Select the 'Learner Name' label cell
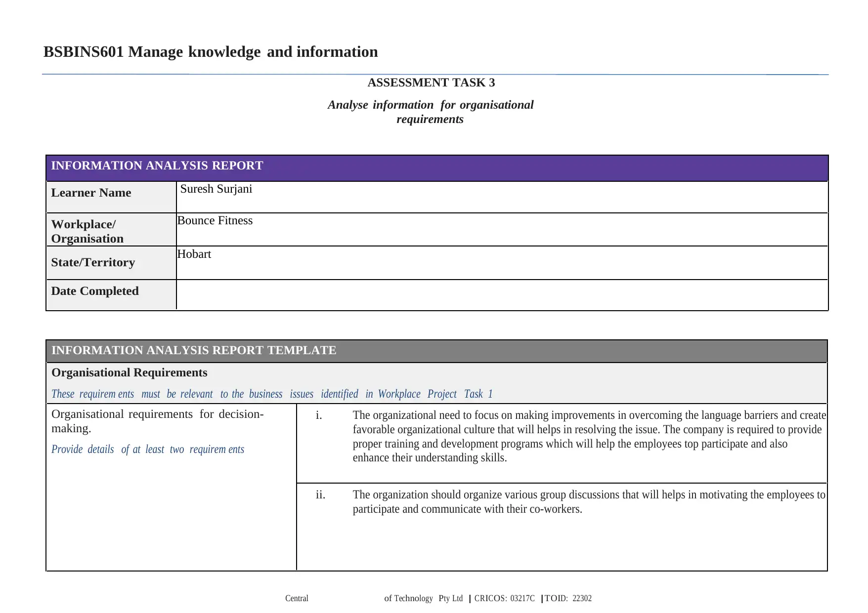868x613 pixels. (111, 197)
